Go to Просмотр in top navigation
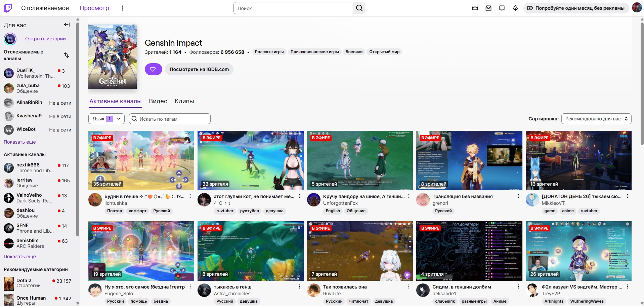 (94, 8)
